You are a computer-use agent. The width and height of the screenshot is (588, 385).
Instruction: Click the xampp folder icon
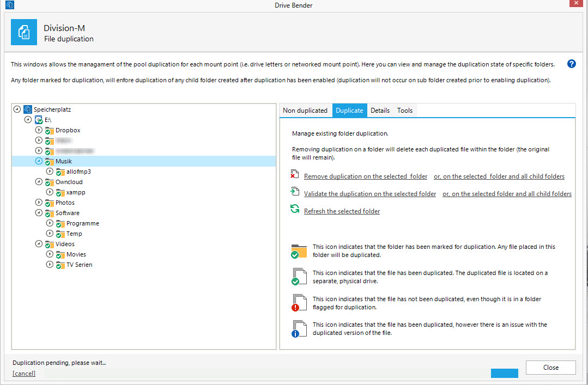(x=60, y=193)
